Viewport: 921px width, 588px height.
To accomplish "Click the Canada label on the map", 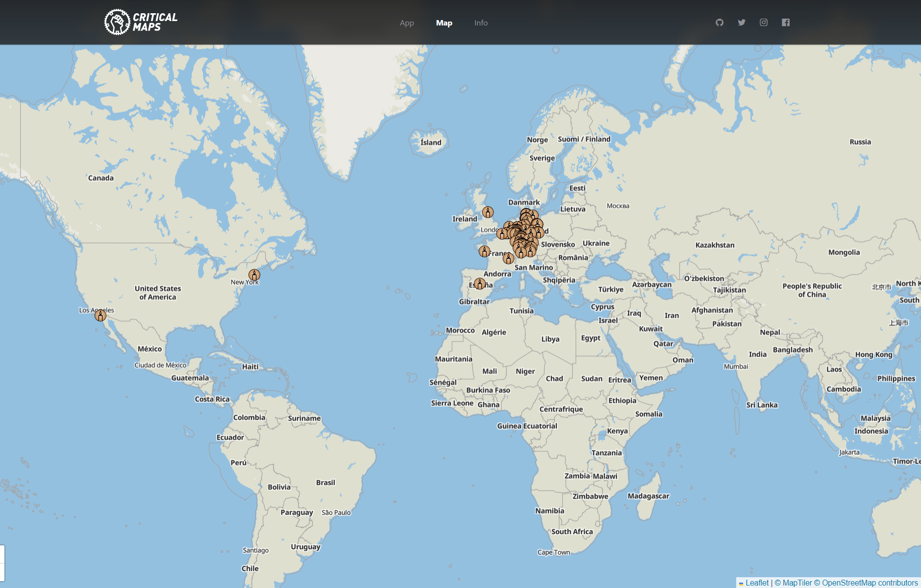I will pos(101,178).
